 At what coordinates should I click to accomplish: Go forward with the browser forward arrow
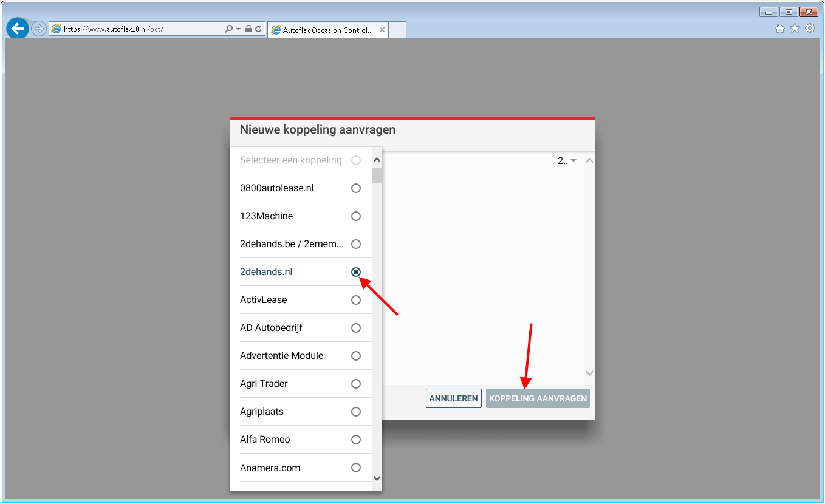pos(38,29)
